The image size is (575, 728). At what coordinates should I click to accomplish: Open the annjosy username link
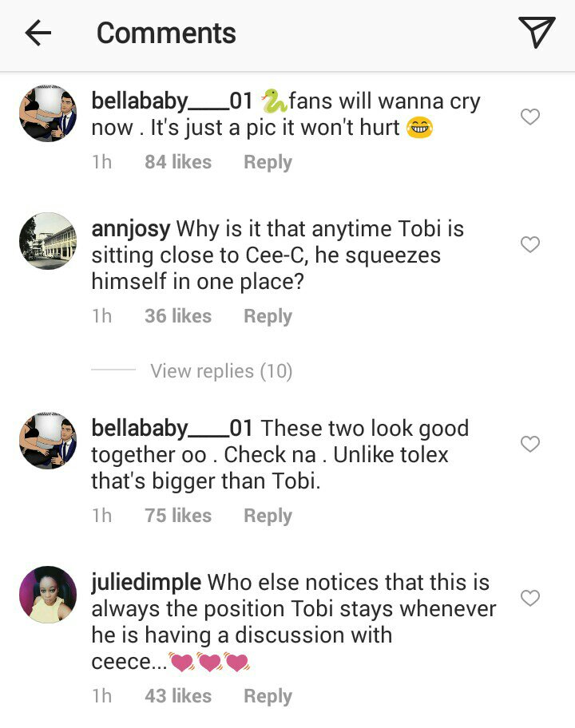pyautogui.click(x=131, y=229)
